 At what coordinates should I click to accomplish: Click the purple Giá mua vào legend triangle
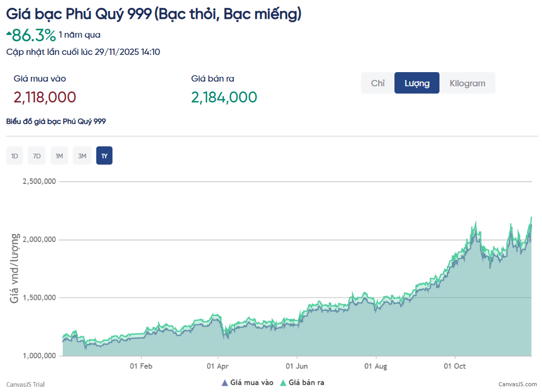coord(224,383)
